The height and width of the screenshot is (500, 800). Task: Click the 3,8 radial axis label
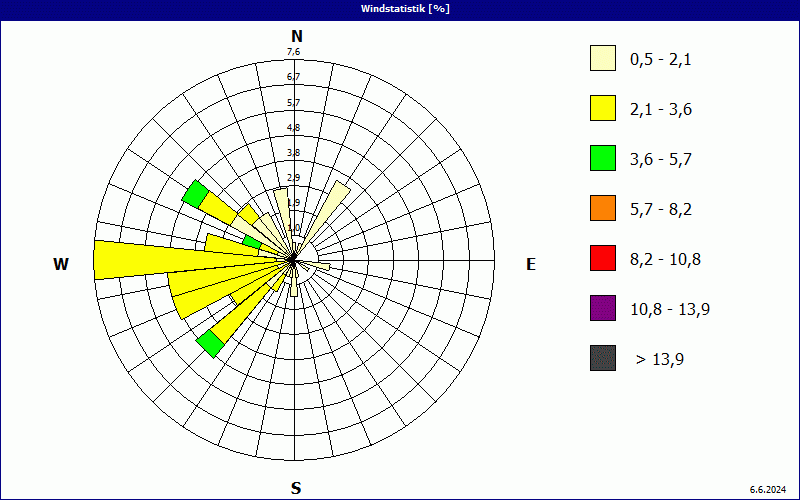coord(293,152)
